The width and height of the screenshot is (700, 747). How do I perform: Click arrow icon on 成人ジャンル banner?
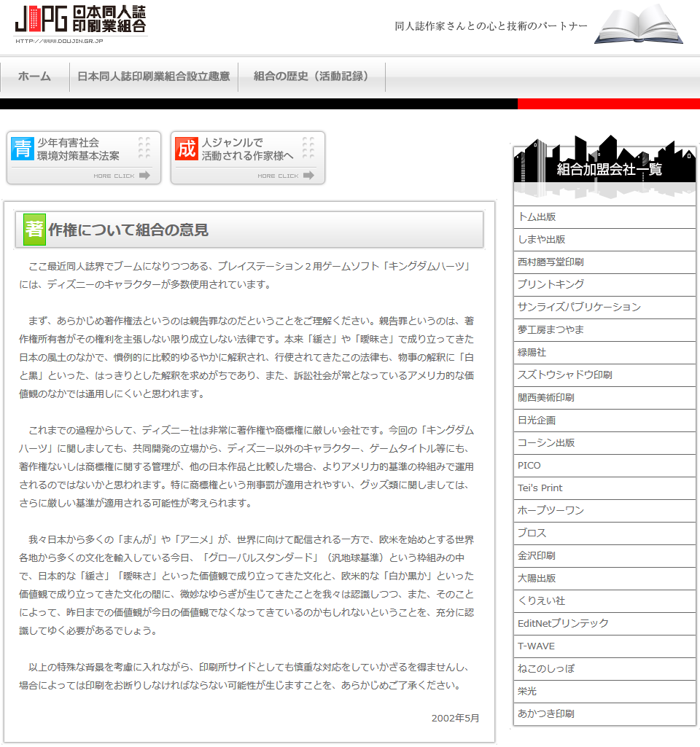click(308, 176)
